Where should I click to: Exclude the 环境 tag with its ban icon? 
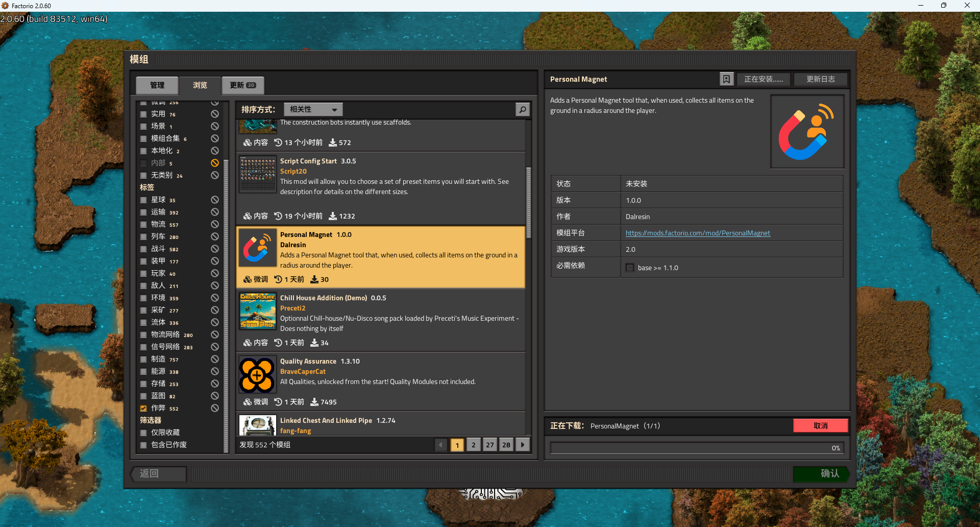pyautogui.click(x=215, y=298)
